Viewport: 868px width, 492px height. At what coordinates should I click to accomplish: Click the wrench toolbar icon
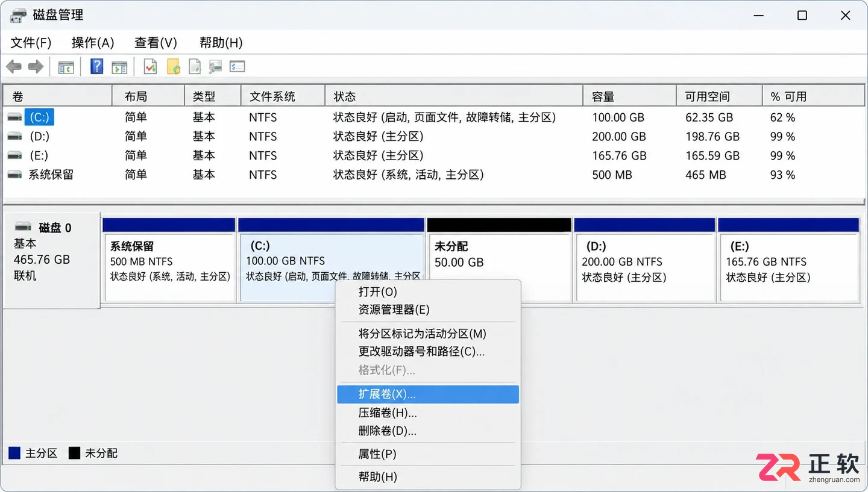(x=215, y=66)
